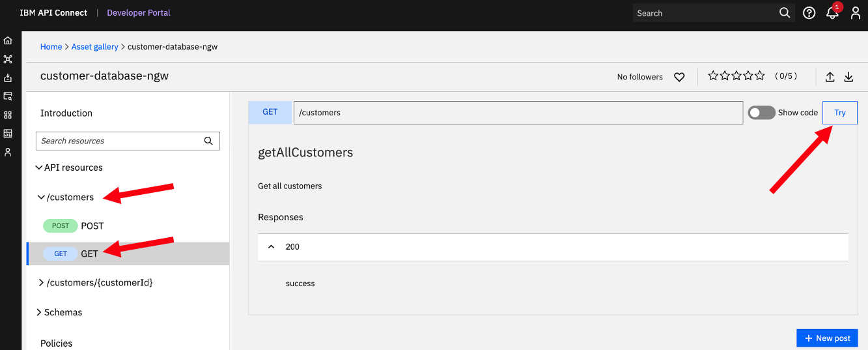Select the GET operation under /customers
This screenshot has height=350, width=868.
128,254
